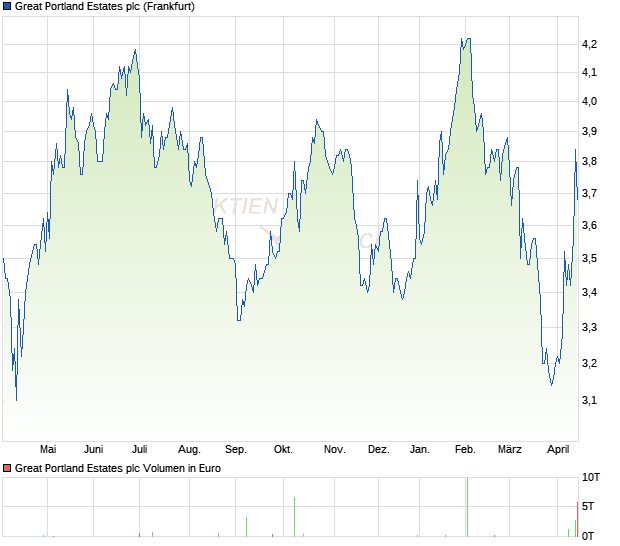Click the 4,1 price axis value
620x546 pixels.
click(589, 72)
